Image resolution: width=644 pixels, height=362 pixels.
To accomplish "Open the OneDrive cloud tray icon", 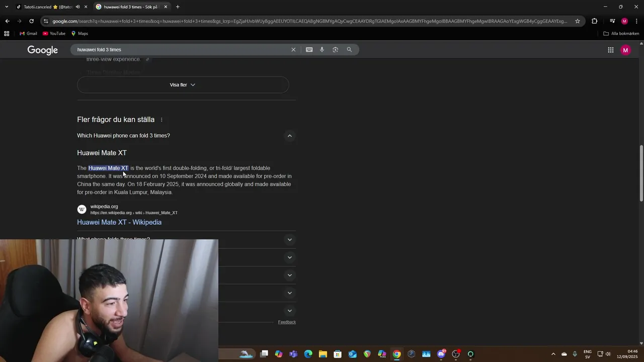I will 564,354.
